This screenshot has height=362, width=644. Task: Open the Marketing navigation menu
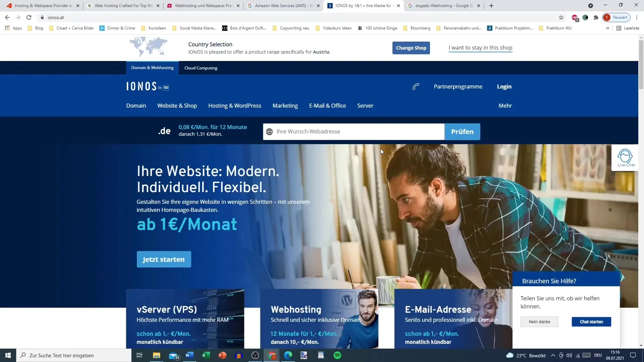285,106
